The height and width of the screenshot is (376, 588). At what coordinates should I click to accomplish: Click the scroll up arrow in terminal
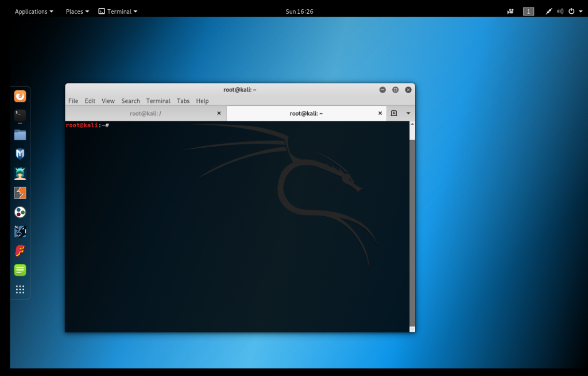pos(412,124)
